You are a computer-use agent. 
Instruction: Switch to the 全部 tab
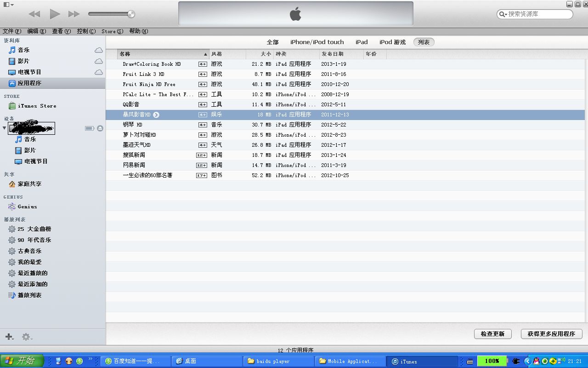click(273, 42)
